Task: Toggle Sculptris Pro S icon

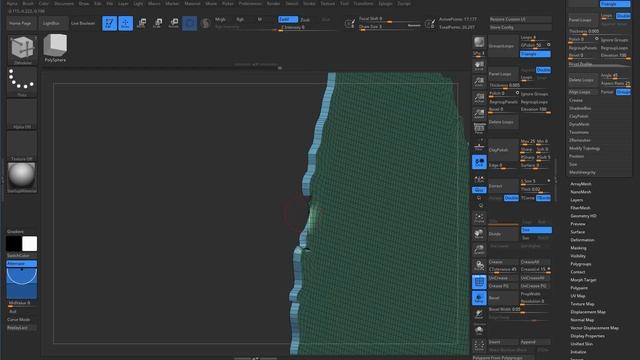Action: 206,23
